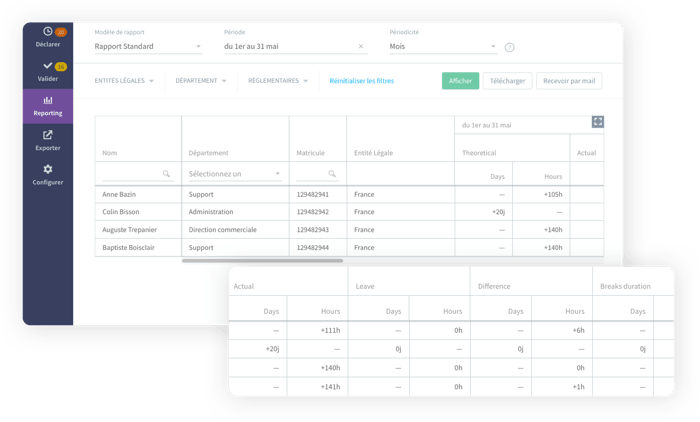Open the Déclarer clock icon in sidebar
Viewport: 700px width, 422px height.
pyautogui.click(x=48, y=31)
